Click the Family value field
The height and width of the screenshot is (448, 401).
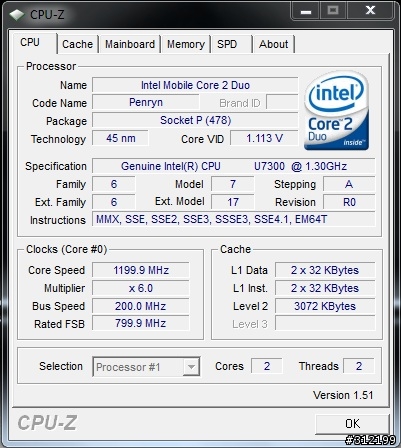pyautogui.click(x=114, y=184)
